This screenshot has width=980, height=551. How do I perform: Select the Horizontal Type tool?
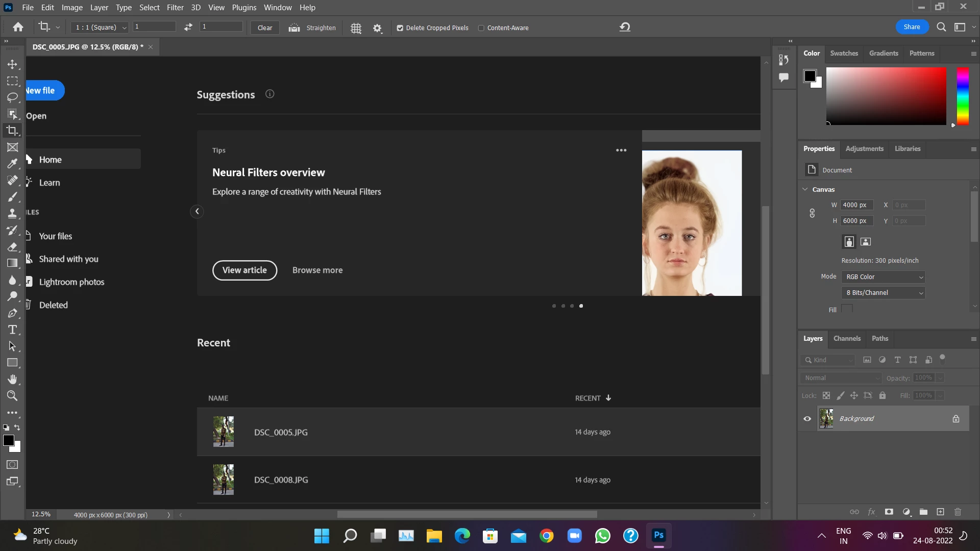[12, 330]
